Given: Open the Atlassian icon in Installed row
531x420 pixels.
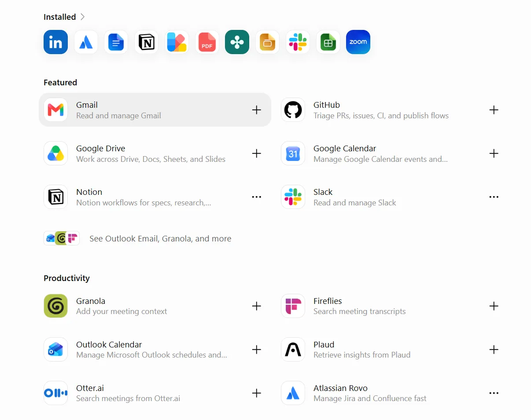Looking at the screenshot, I should point(86,42).
